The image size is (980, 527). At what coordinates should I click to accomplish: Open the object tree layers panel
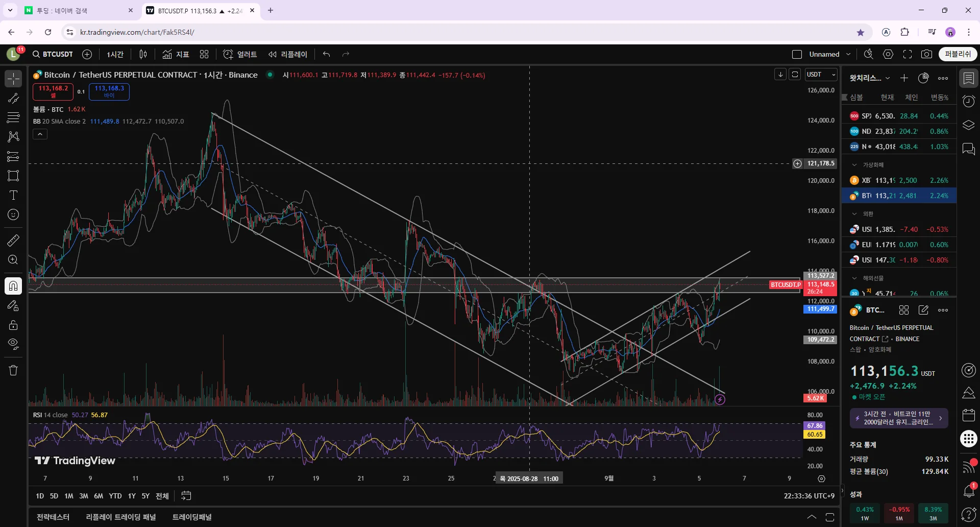point(968,125)
